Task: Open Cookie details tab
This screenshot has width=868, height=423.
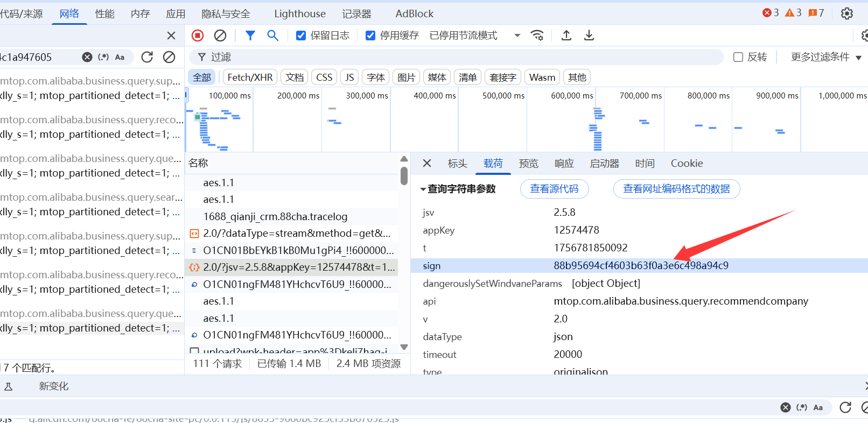Action: pyautogui.click(x=687, y=163)
